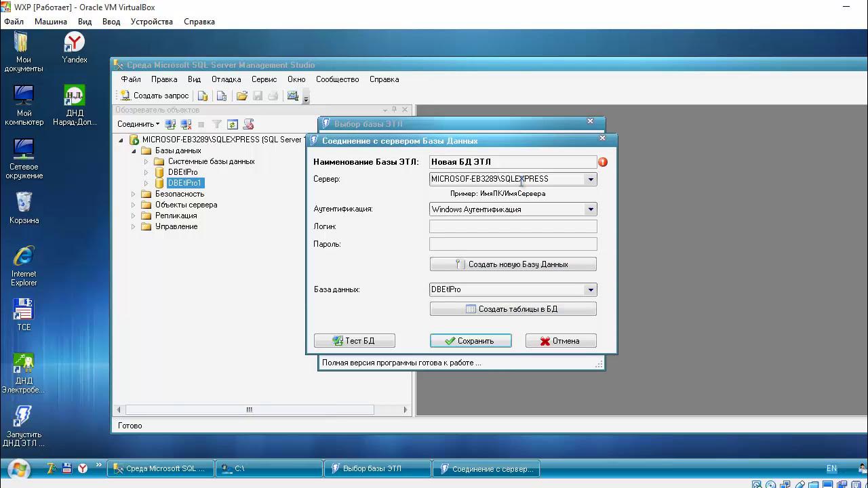Click the Disconnect server icon
Image resolution: width=868 pixels, height=488 pixels.
(186, 124)
